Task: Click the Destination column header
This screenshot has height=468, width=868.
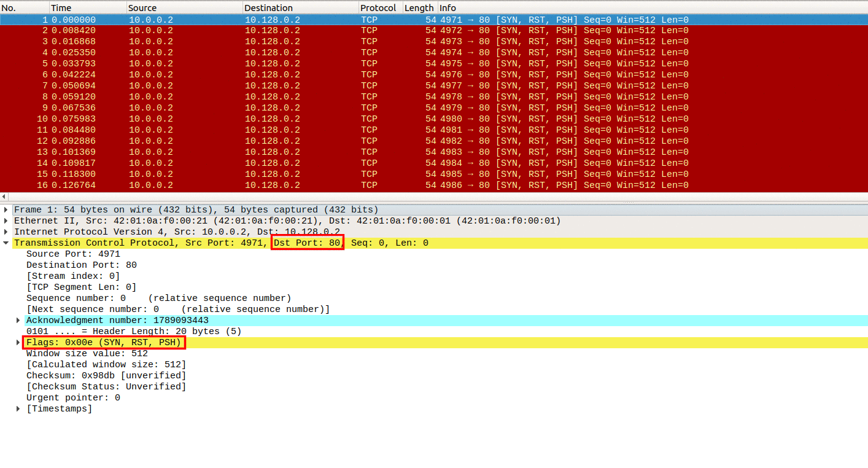Action: click(x=301, y=8)
